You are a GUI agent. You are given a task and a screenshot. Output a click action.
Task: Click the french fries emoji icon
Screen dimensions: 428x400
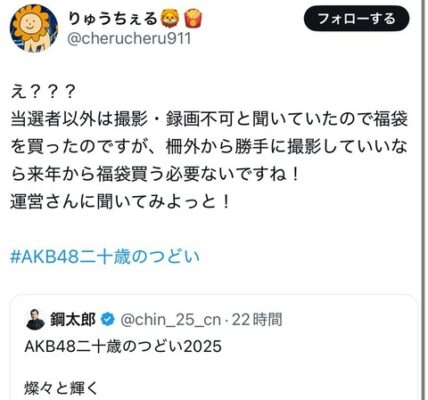point(194,19)
